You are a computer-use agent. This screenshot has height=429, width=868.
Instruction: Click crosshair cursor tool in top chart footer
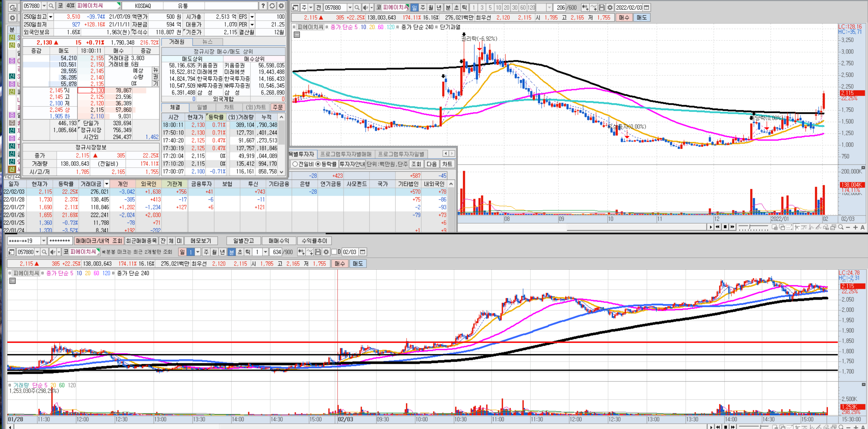797,227
